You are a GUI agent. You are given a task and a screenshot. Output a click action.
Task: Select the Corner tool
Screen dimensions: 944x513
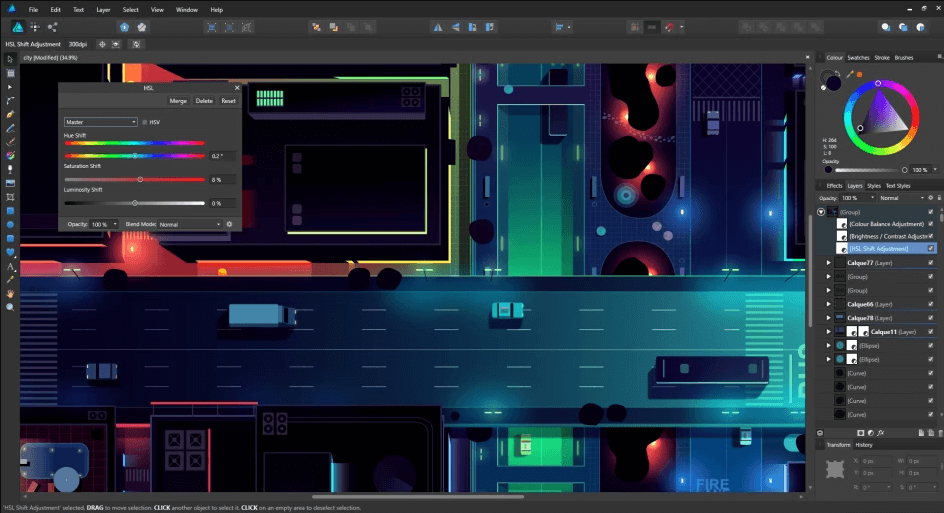[x=10, y=101]
